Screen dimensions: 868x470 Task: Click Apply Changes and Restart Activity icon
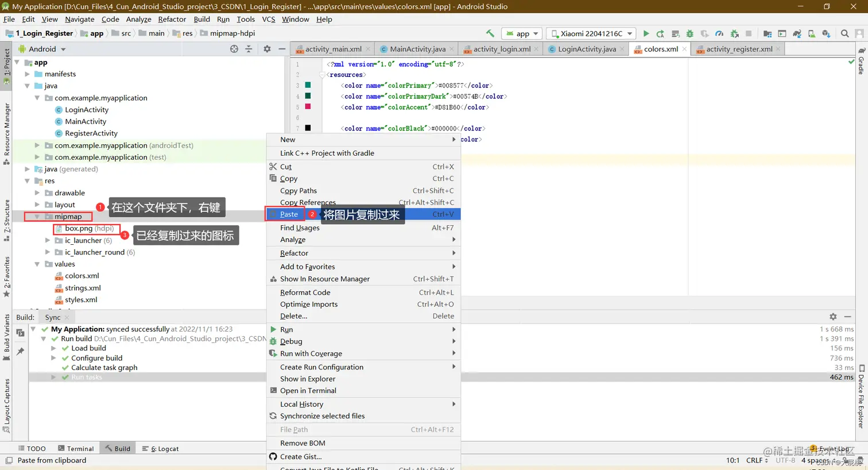point(660,33)
